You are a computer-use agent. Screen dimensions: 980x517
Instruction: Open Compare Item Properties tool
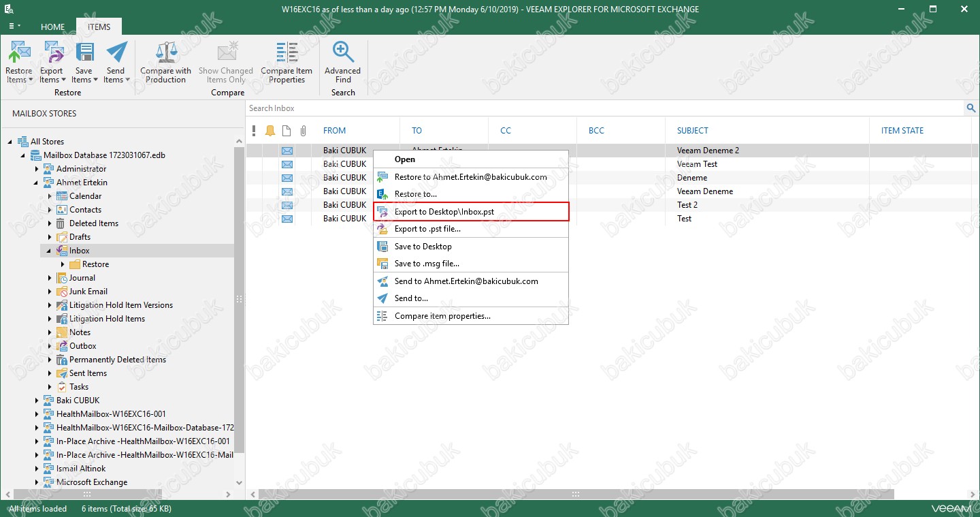pos(287,62)
